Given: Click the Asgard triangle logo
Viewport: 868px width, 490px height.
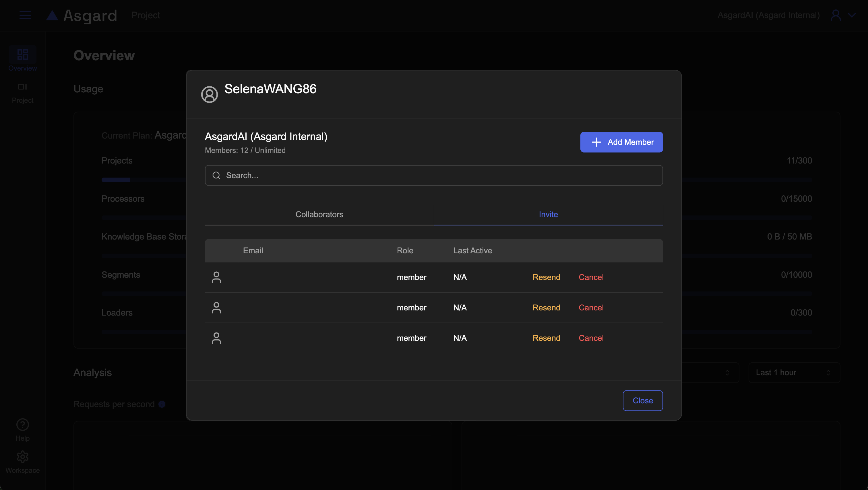Looking at the screenshot, I should click(x=52, y=15).
